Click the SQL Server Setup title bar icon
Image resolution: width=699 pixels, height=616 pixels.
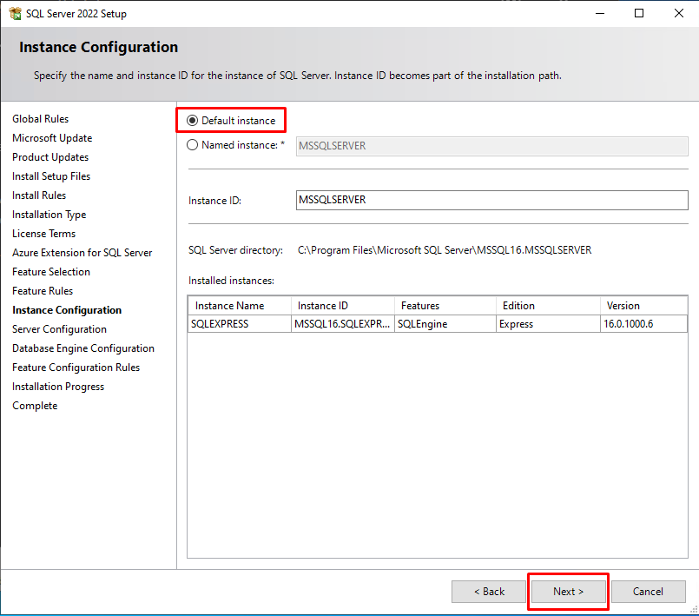click(x=14, y=13)
